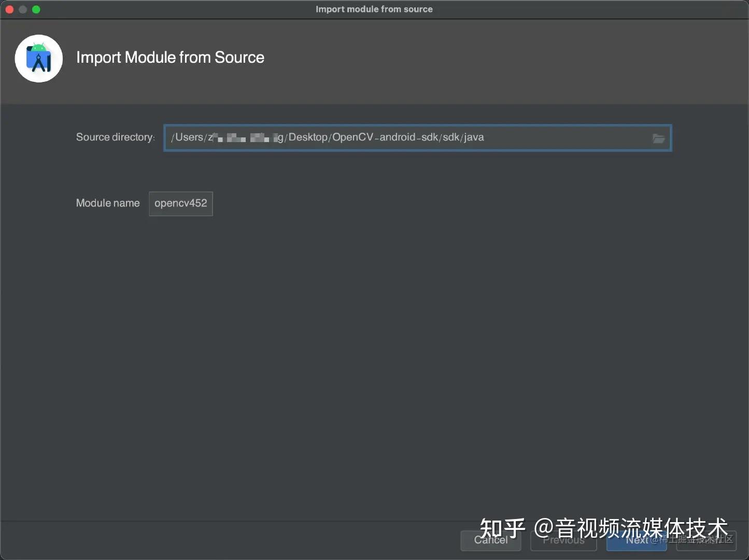The width and height of the screenshot is (749, 560).
Task: Click the Module name label
Action: pyautogui.click(x=107, y=203)
